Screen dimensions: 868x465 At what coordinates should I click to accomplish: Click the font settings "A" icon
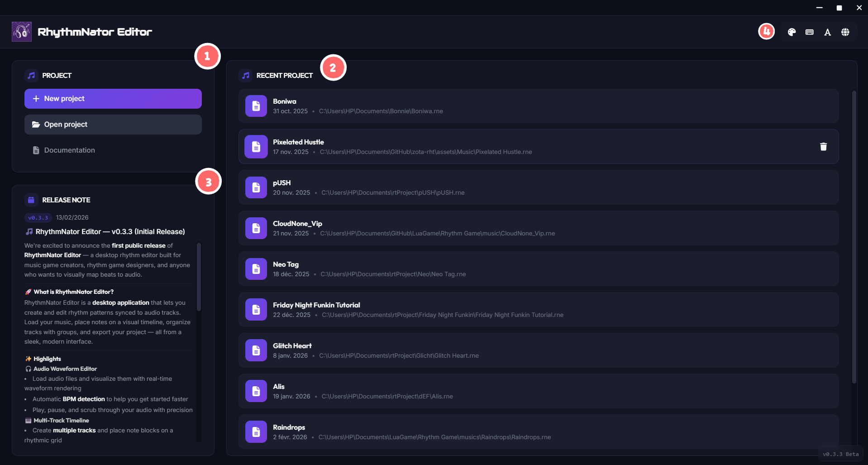coord(827,32)
